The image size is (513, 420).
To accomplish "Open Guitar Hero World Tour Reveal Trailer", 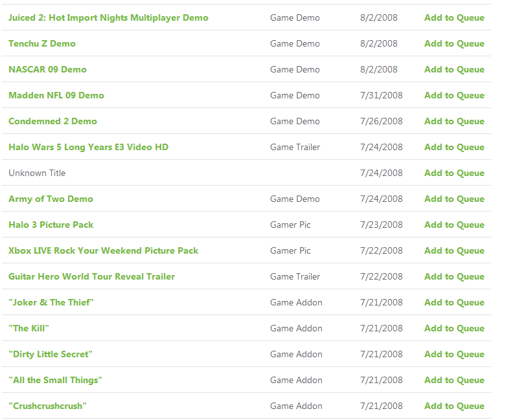I will [x=91, y=276].
